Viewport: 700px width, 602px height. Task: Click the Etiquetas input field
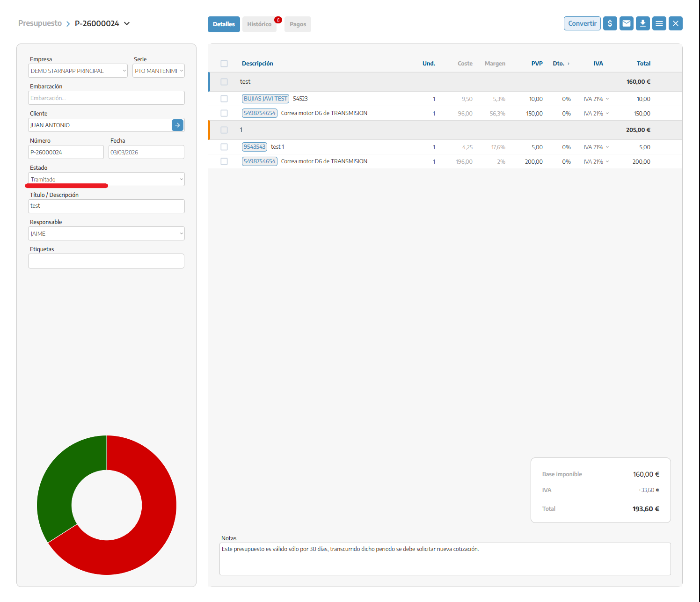pyautogui.click(x=106, y=261)
